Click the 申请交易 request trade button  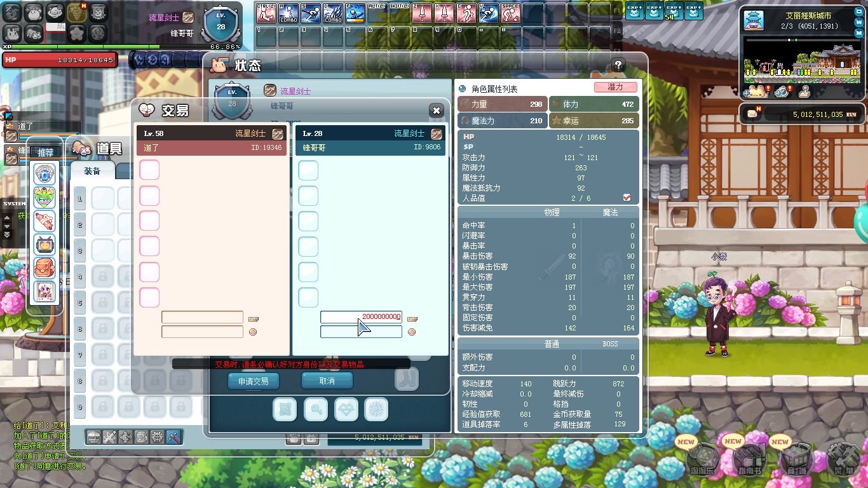click(253, 381)
